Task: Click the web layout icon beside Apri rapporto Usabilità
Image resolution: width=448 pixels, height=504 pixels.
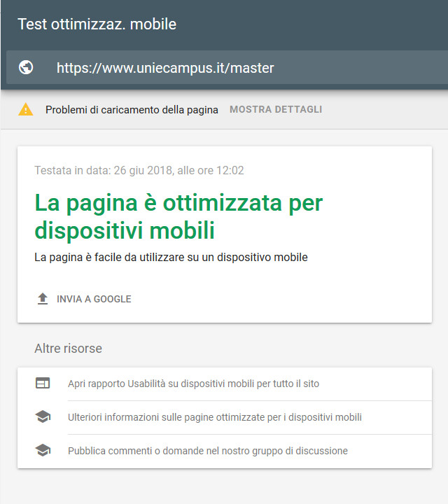Action: coord(43,383)
